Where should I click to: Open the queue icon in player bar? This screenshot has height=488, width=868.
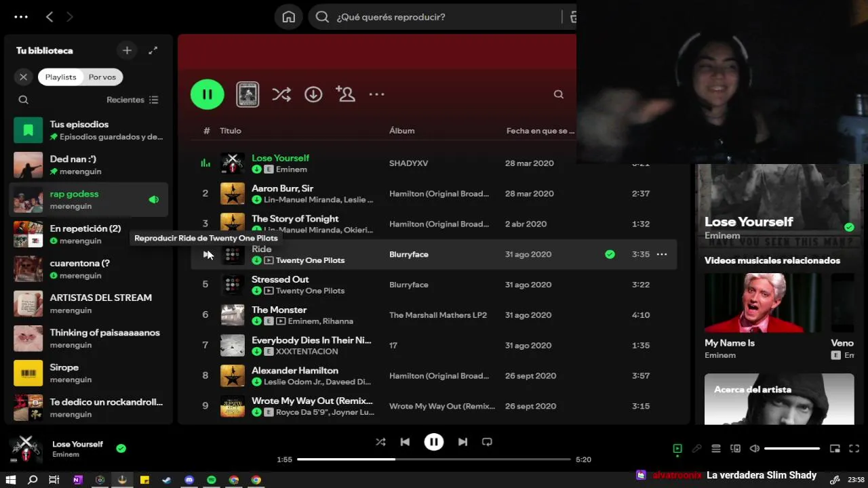[x=716, y=449]
